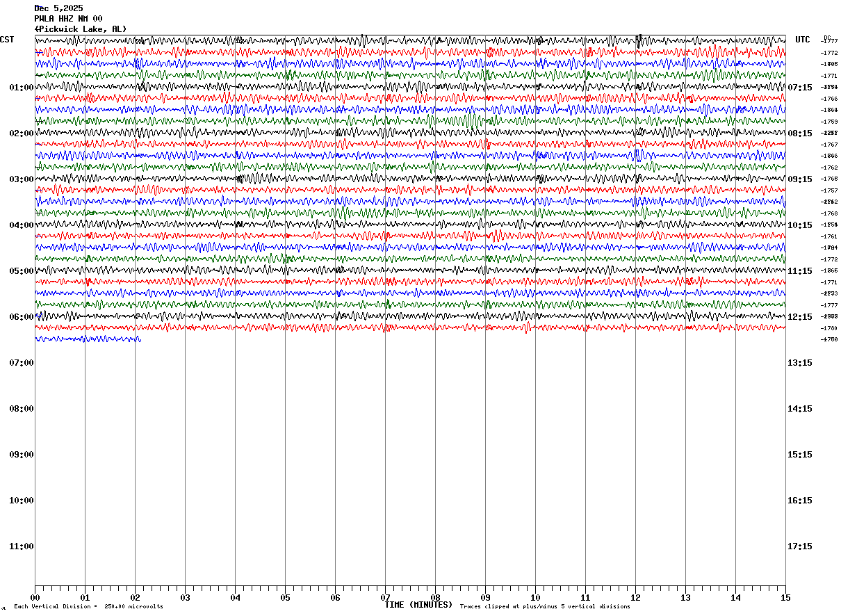Image resolution: width=841 pixels, height=616 pixels.
Task: Click the '04' minute axis label
Action: [x=235, y=597]
